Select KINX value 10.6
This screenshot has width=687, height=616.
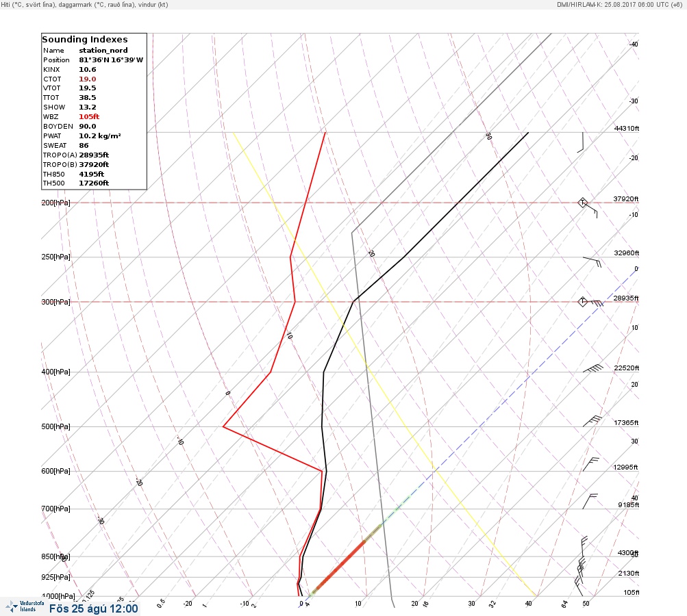(88, 70)
